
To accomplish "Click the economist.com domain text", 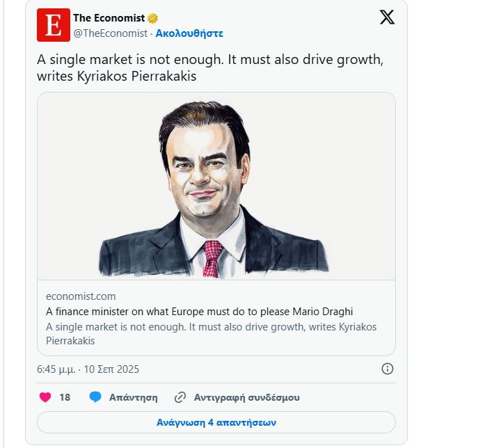I will [81, 296].
